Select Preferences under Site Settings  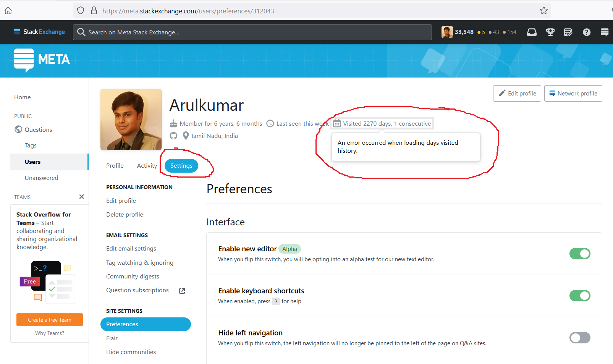pos(146,324)
